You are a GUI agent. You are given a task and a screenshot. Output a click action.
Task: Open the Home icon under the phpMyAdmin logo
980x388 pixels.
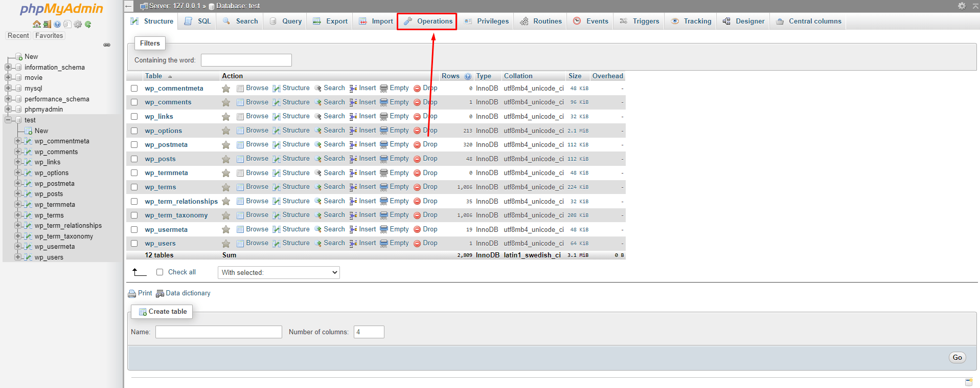36,24
